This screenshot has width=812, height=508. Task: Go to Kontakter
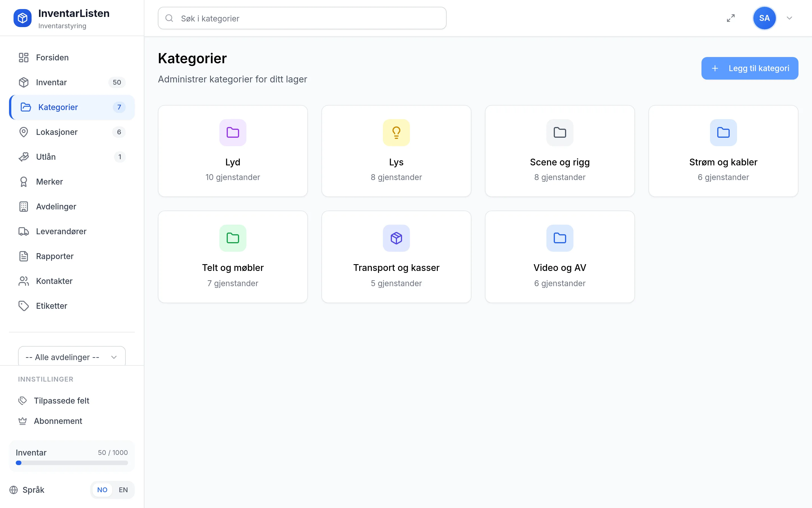point(72,281)
